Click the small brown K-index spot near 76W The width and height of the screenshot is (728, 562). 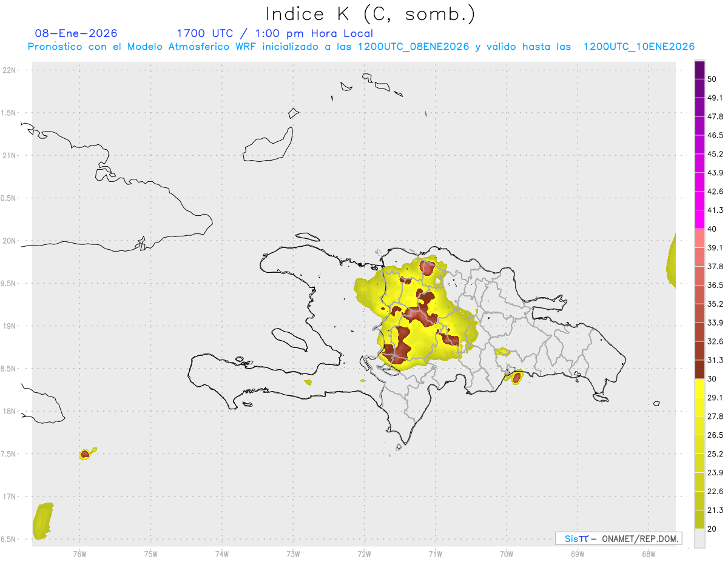click(x=85, y=454)
